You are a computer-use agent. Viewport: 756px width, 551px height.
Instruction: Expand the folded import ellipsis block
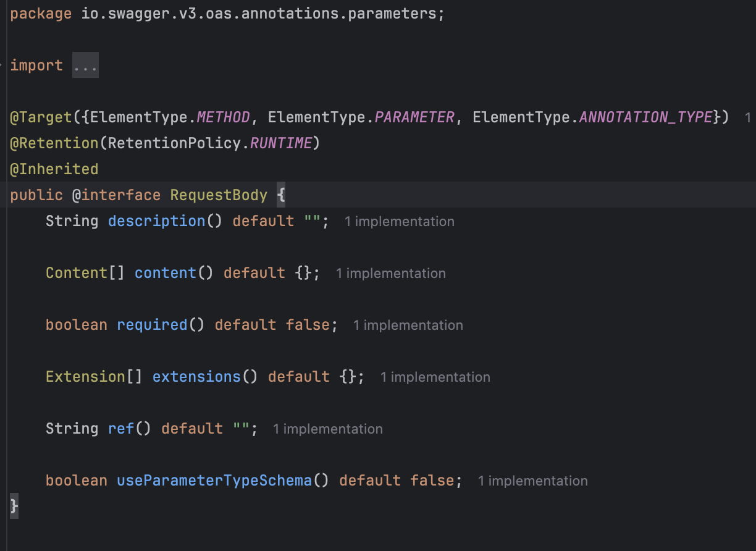click(x=86, y=65)
